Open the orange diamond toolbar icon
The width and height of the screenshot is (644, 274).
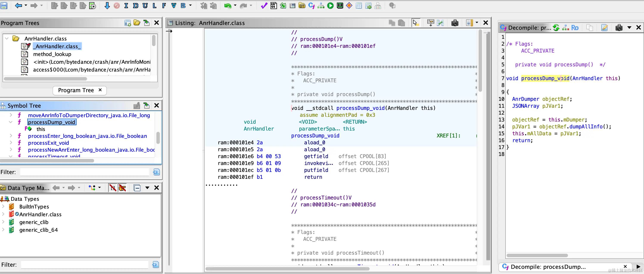[349, 6]
